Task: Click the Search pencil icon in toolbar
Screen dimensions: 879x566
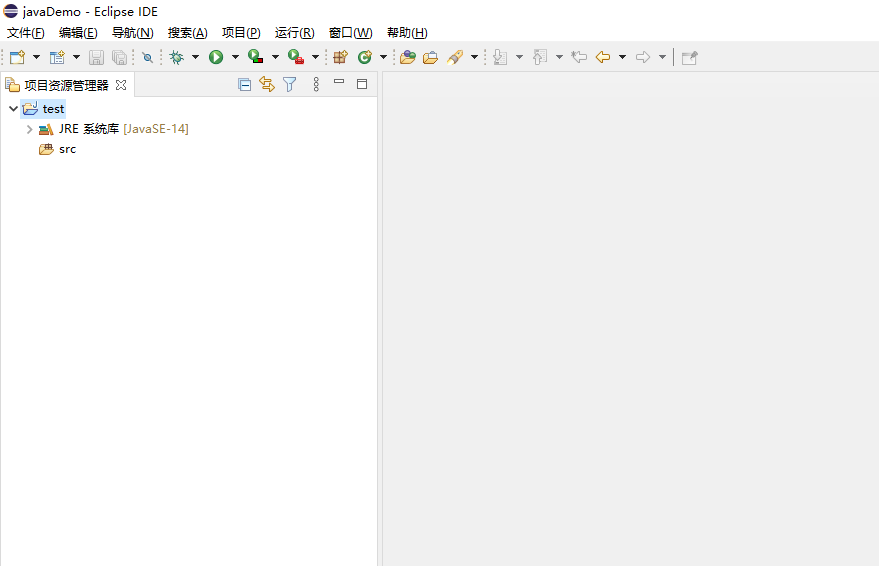Action: point(455,57)
